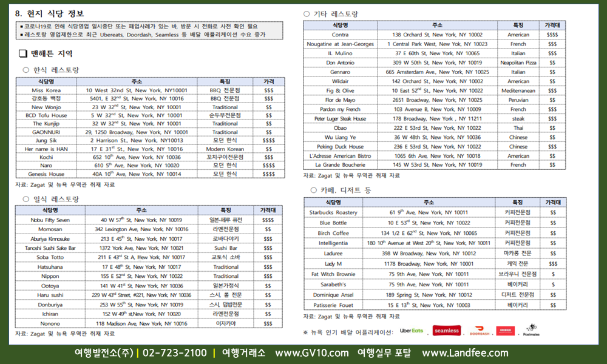Click the section heading 8. 현지 식당 정보
The image size is (607, 364).
[50, 13]
